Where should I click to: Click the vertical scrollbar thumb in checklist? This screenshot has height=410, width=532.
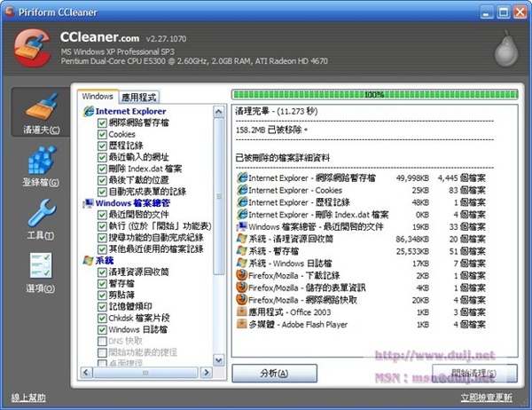pyautogui.click(x=219, y=196)
